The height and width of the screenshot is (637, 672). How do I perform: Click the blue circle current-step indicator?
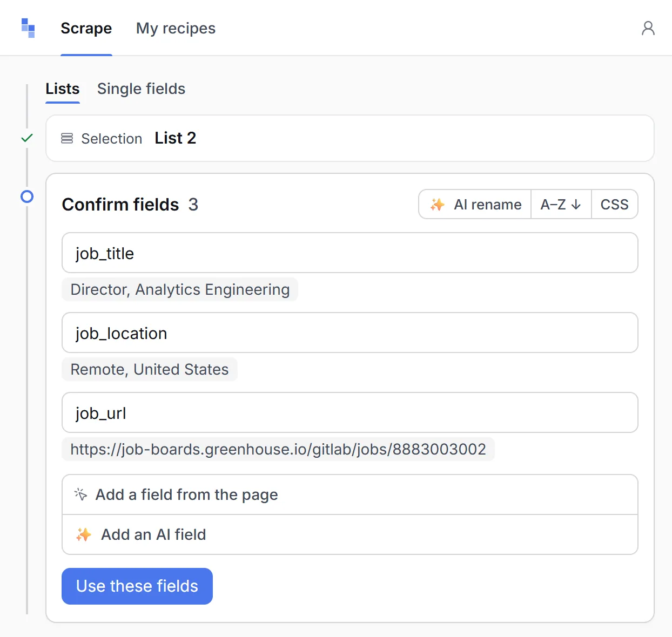tap(27, 196)
